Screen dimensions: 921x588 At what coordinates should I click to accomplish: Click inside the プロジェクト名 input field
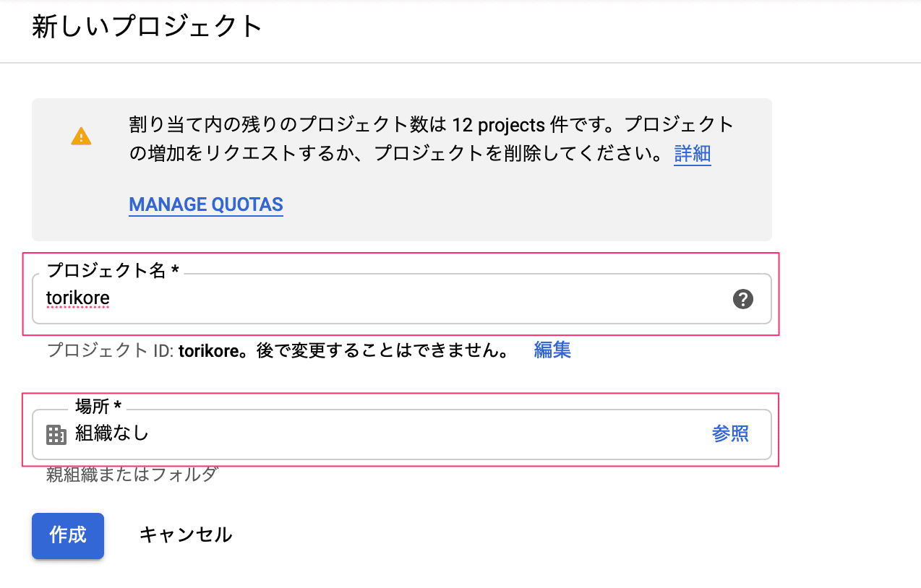(x=361, y=298)
